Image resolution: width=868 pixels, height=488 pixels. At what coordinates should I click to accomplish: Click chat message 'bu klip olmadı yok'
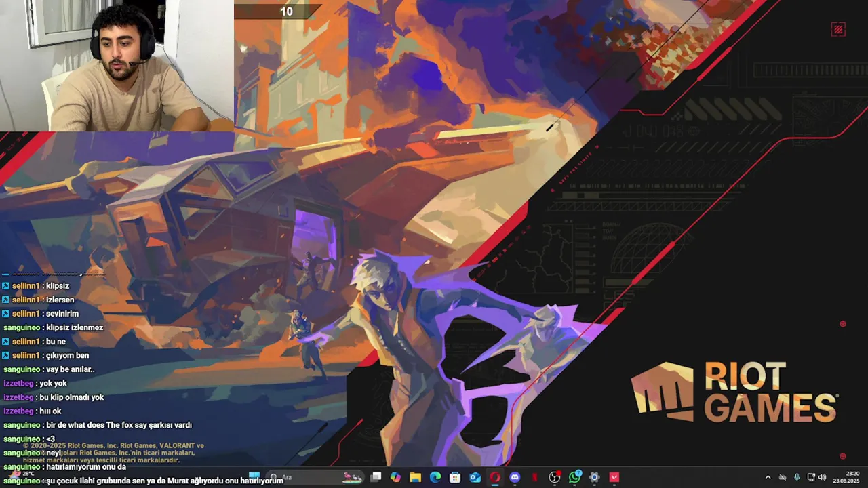click(72, 397)
